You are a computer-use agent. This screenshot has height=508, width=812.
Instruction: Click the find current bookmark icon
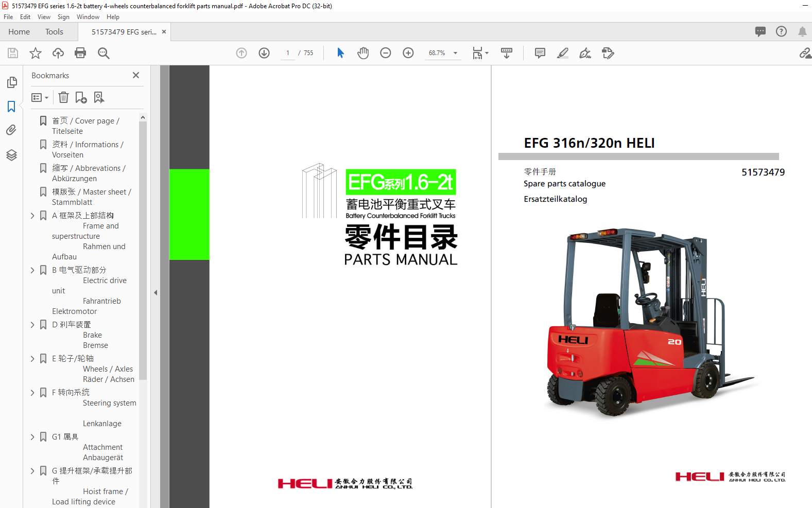click(99, 97)
